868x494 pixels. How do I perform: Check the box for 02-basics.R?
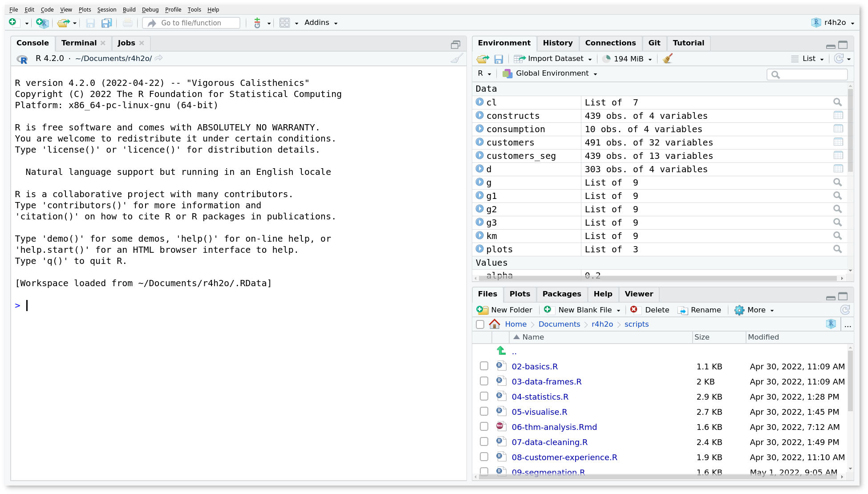click(484, 366)
